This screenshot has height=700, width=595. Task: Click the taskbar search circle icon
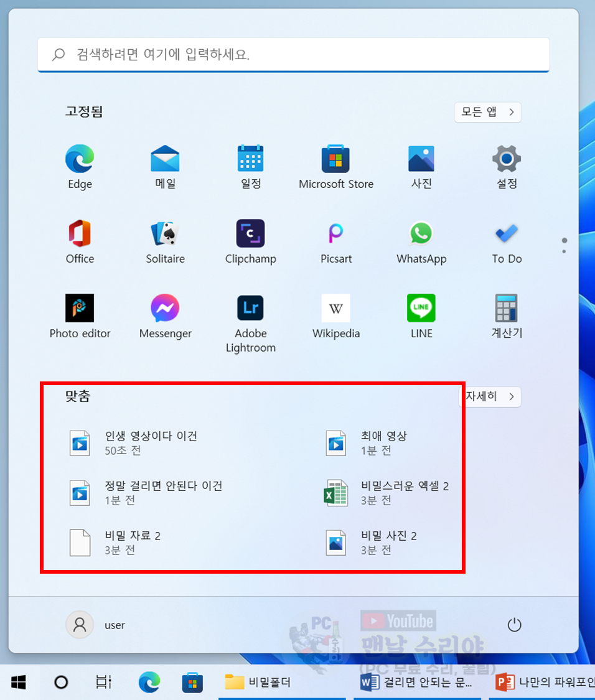pos(61,682)
